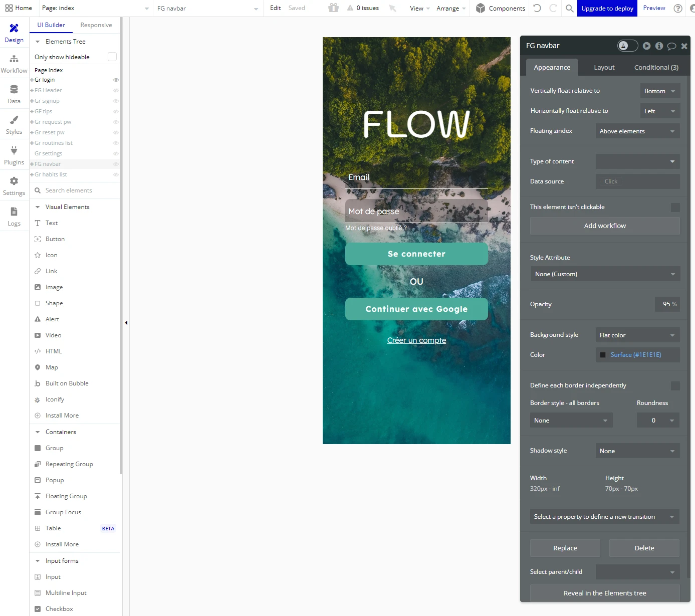695x616 pixels.
Task: Check the Only show hideable checkbox
Action: [112, 57]
